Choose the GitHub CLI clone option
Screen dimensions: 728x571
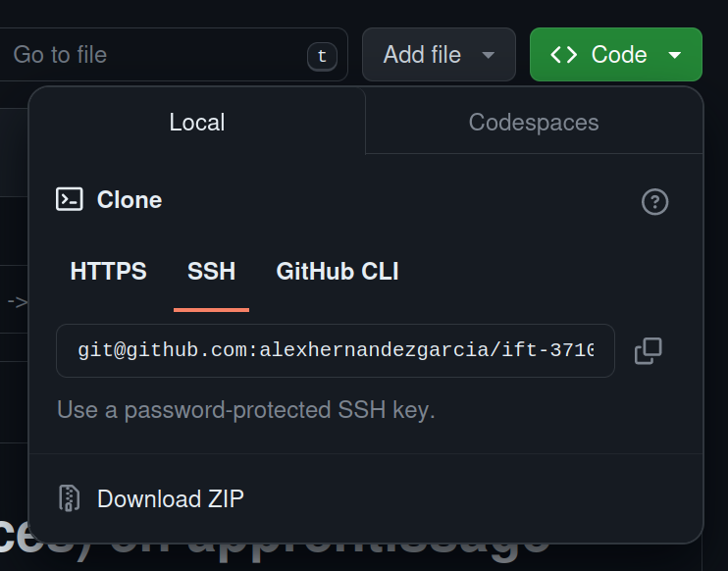pyautogui.click(x=338, y=272)
